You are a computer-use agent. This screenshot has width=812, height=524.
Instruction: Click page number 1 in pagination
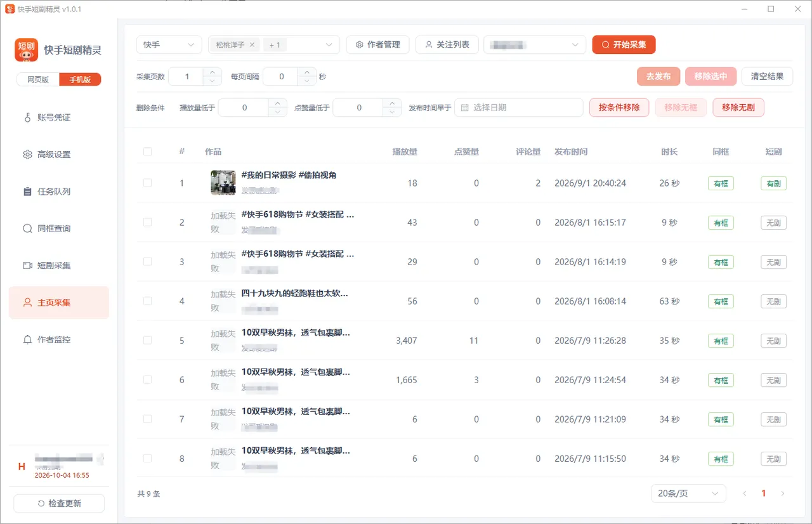[x=764, y=494]
